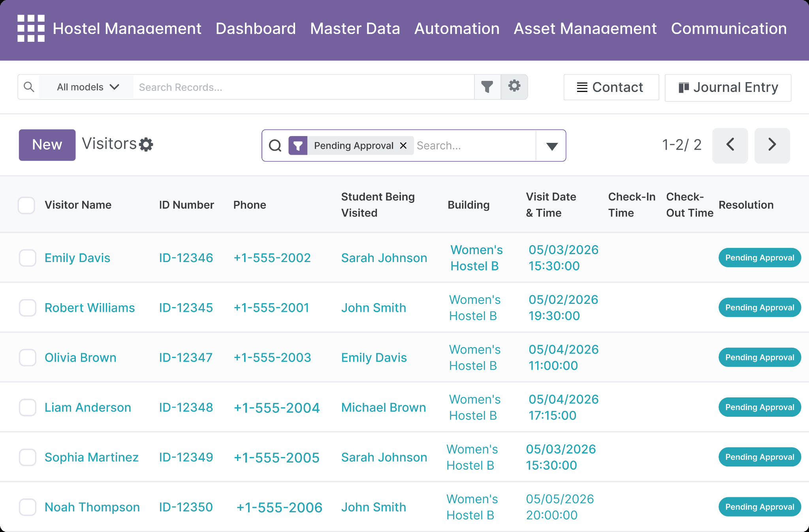This screenshot has width=809, height=532.
Task: Open the Visitors settings gear icon
Action: [x=146, y=144]
